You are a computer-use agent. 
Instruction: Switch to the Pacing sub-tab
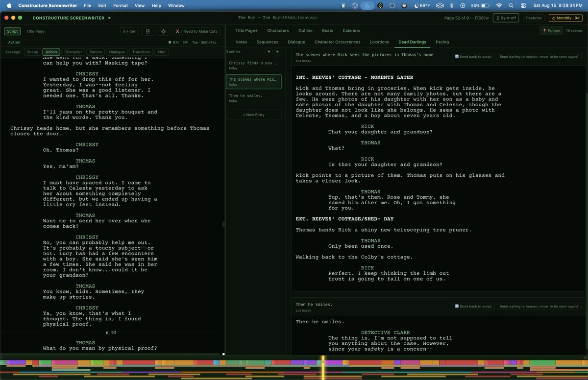442,42
